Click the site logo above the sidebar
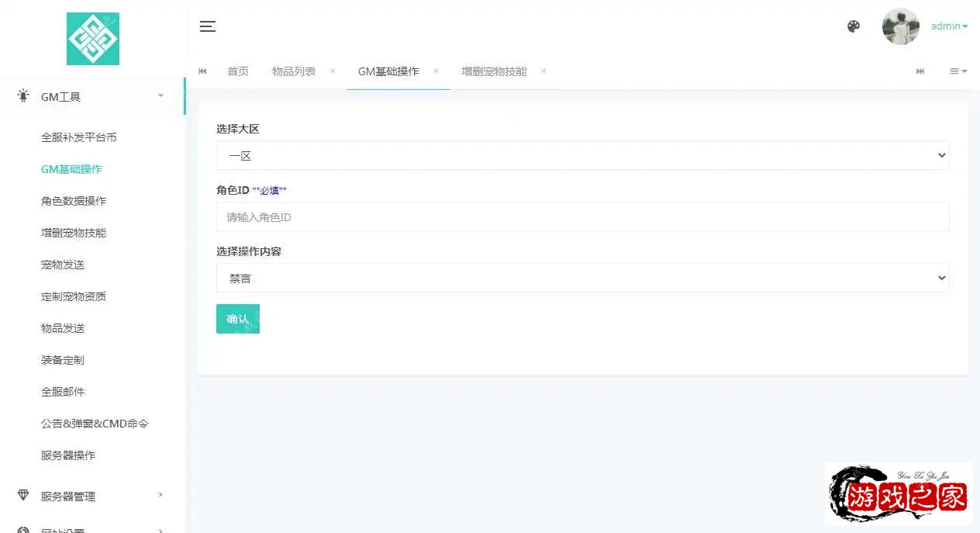The width and height of the screenshot is (980, 533). 92,38
